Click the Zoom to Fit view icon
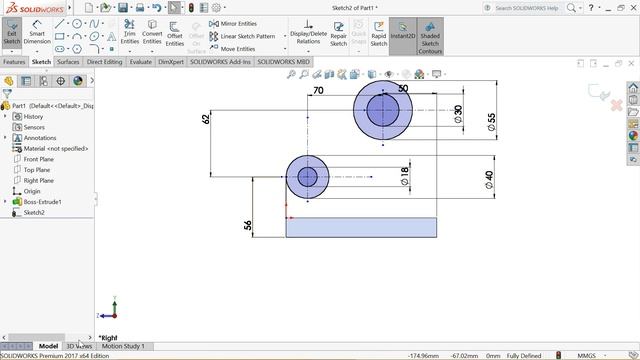The image size is (640, 360). click(291, 74)
